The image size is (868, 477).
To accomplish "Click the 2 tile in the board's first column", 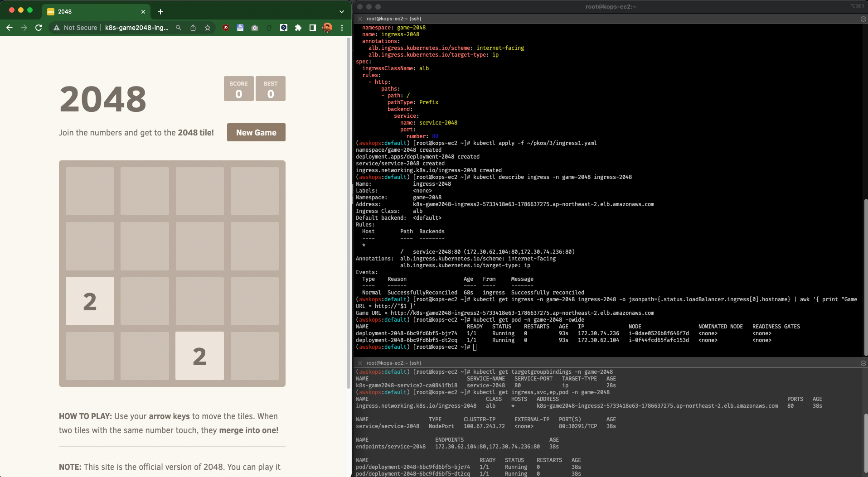I will tap(90, 301).
